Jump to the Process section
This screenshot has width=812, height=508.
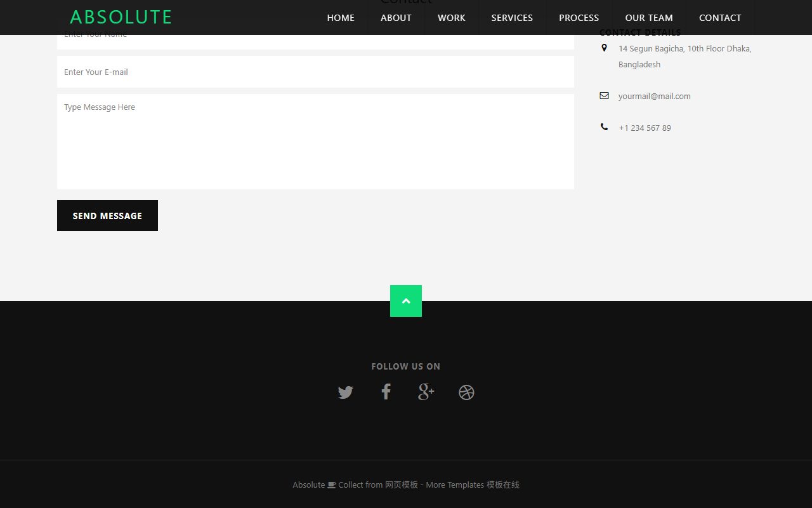[579, 18]
